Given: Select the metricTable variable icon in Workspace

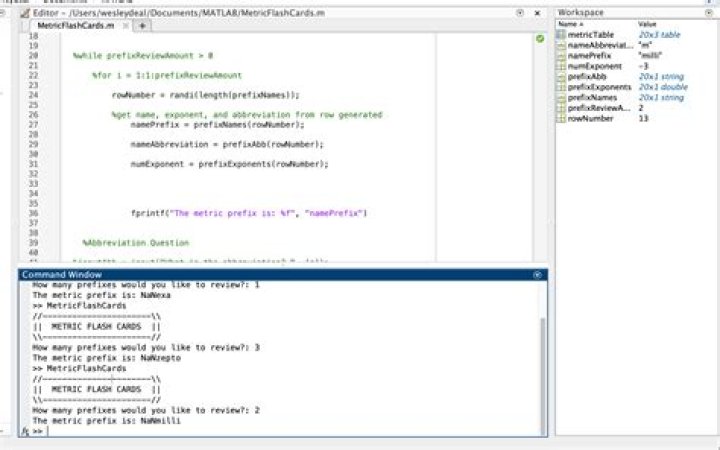Looking at the screenshot, I should tap(561, 35).
